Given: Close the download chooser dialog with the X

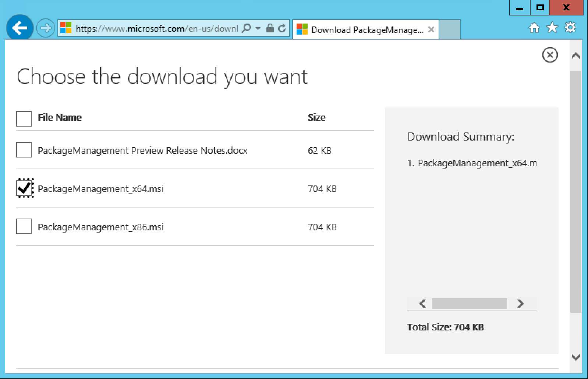Looking at the screenshot, I should point(550,55).
